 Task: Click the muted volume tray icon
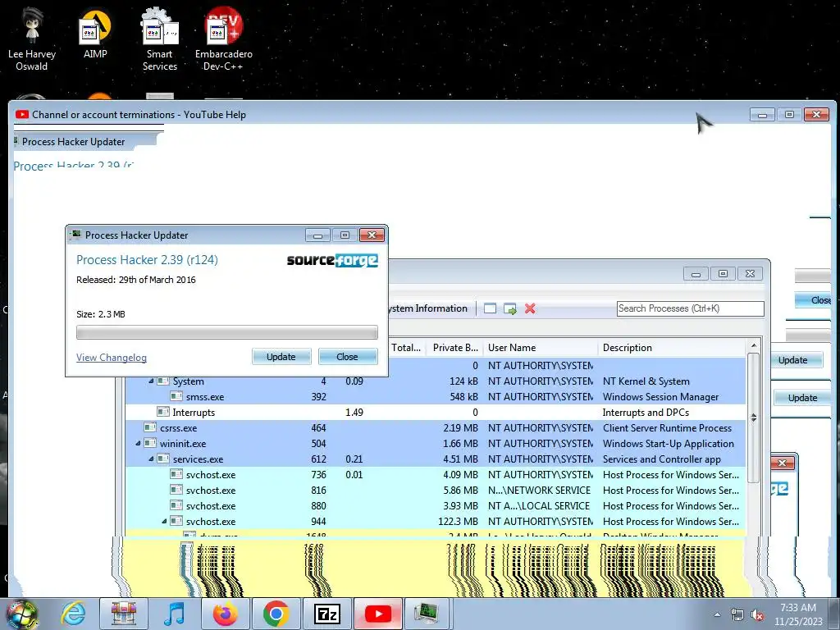[757, 615]
